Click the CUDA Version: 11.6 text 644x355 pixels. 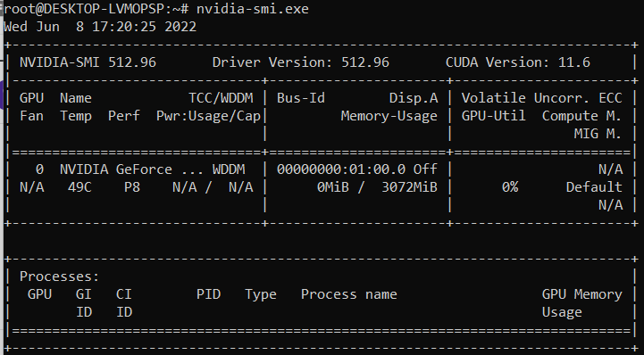(x=518, y=62)
